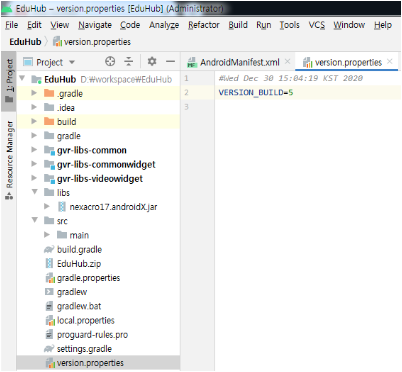
Task: Click the collapse all icon in Project panel
Action: pos(128,62)
